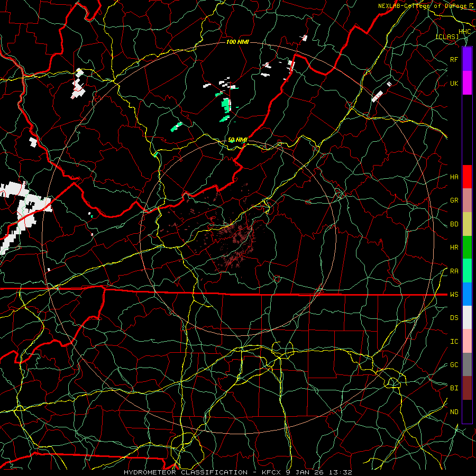Image resolution: width=476 pixels, height=476 pixels.
Task: Click the "BD" legend label text
Action: [x=454, y=224]
